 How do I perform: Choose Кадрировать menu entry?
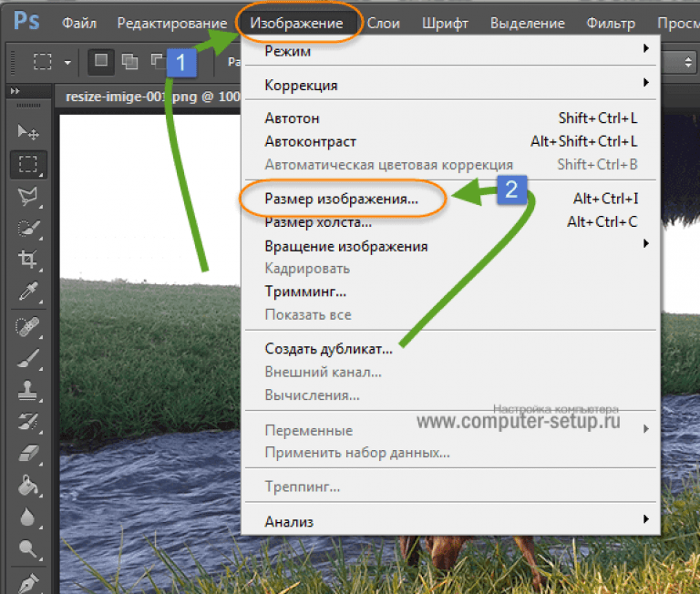pos(451,269)
